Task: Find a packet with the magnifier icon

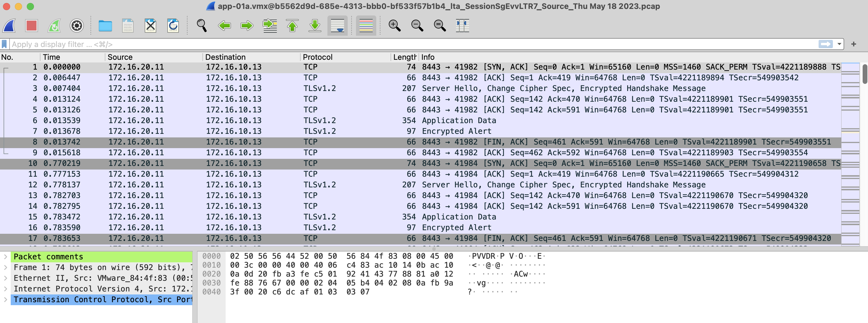Action: pos(202,26)
